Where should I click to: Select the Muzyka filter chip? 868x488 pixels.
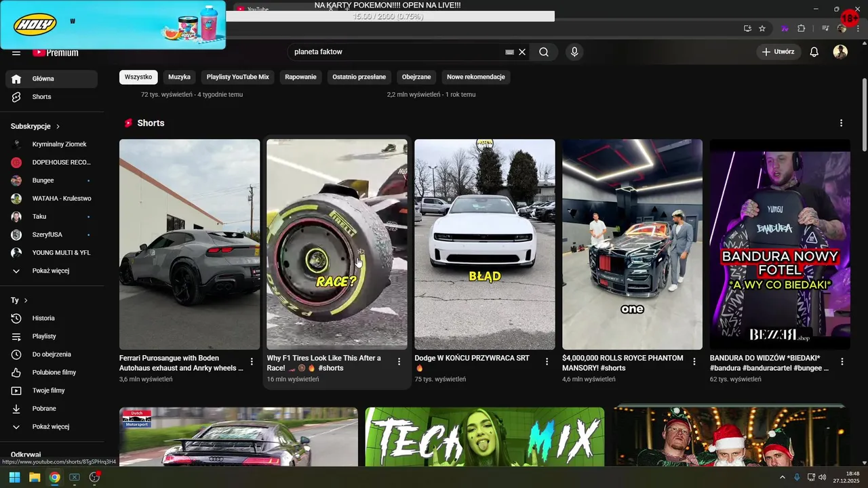[x=180, y=77]
